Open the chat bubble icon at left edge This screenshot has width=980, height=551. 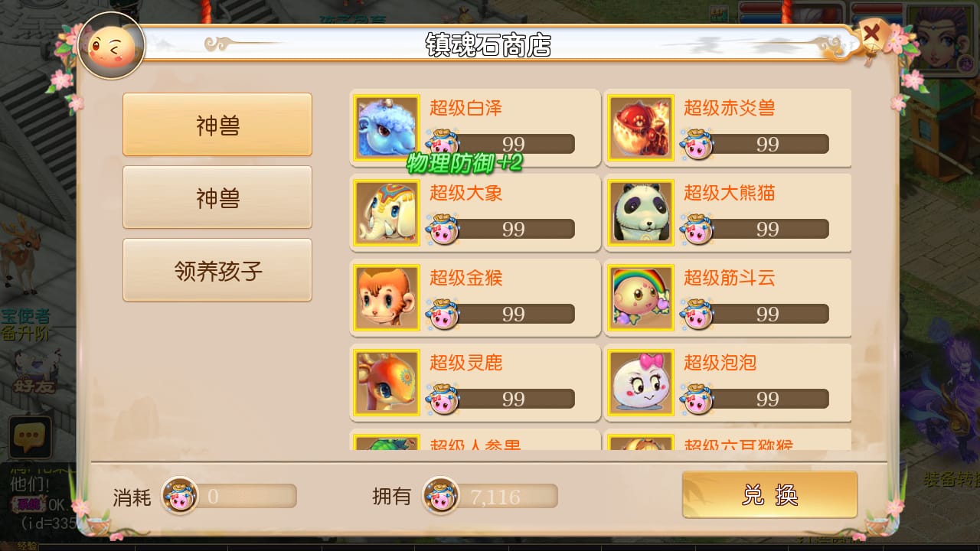(30, 438)
